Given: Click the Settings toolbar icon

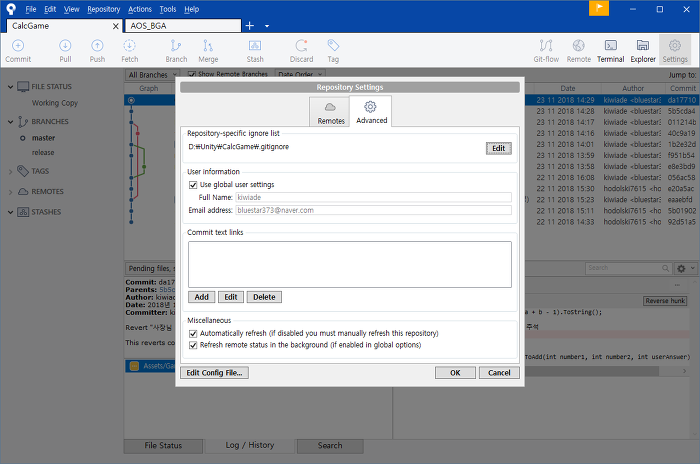Looking at the screenshot, I should (675, 51).
